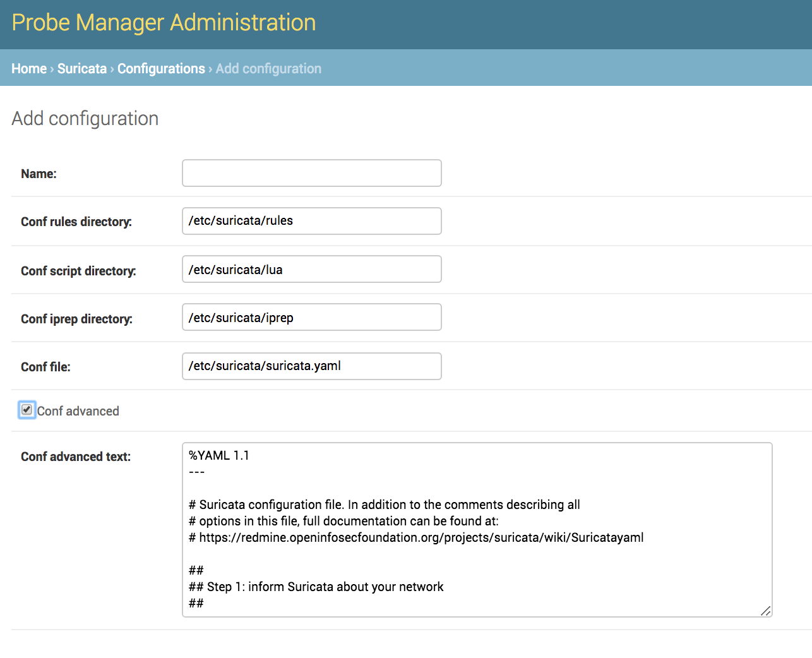The width and height of the screenshot is (812, 658).
Task: Click the Conf iprep directory label
Action: (76, 319)
